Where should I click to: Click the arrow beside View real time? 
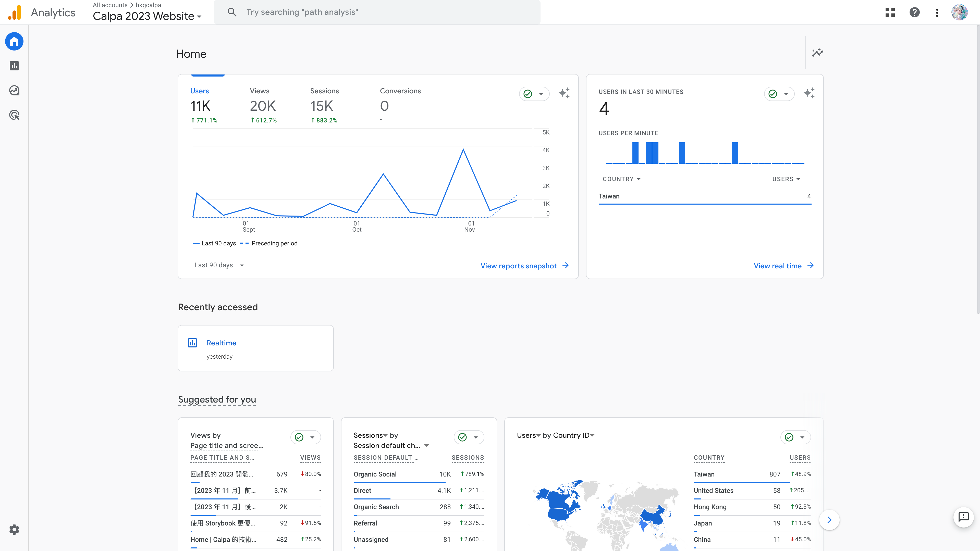click(x=811, y=265)
